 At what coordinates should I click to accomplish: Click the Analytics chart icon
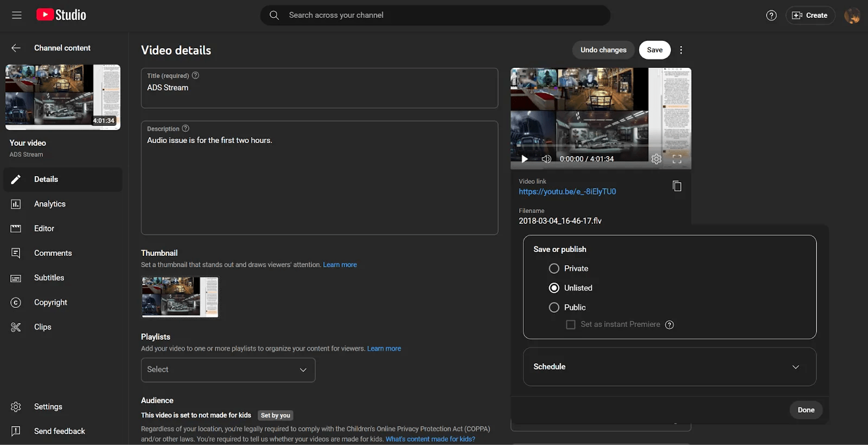coord(16,204)
